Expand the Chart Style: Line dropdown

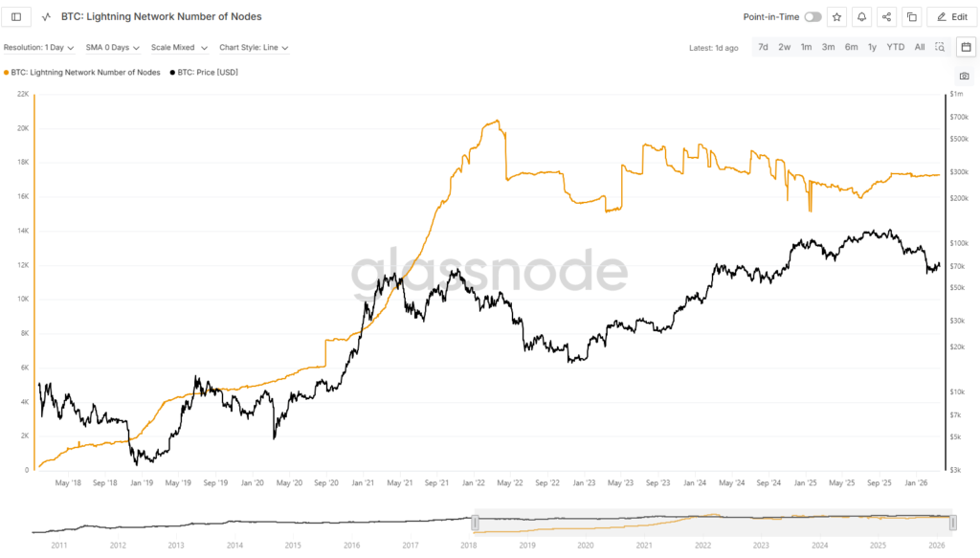[x=255, y=47]
